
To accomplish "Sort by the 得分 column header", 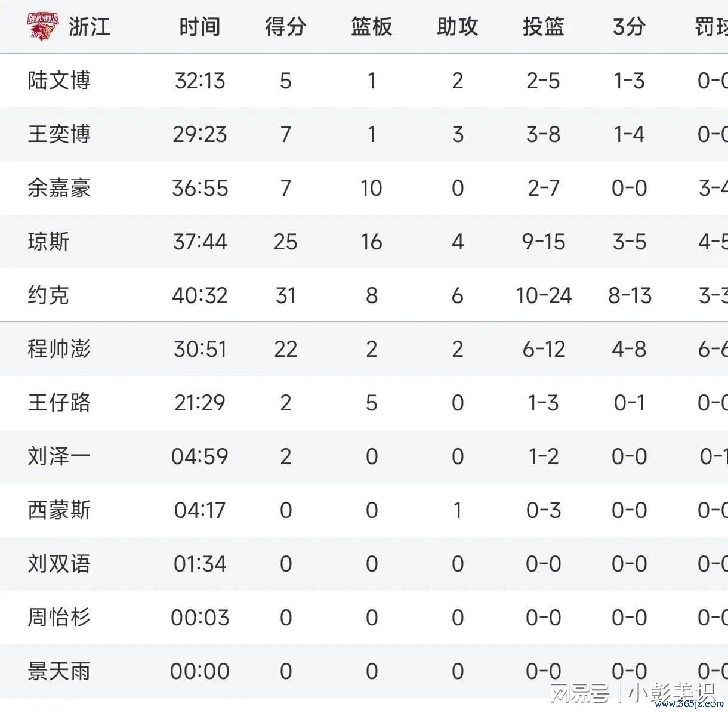I will point(286,27).
